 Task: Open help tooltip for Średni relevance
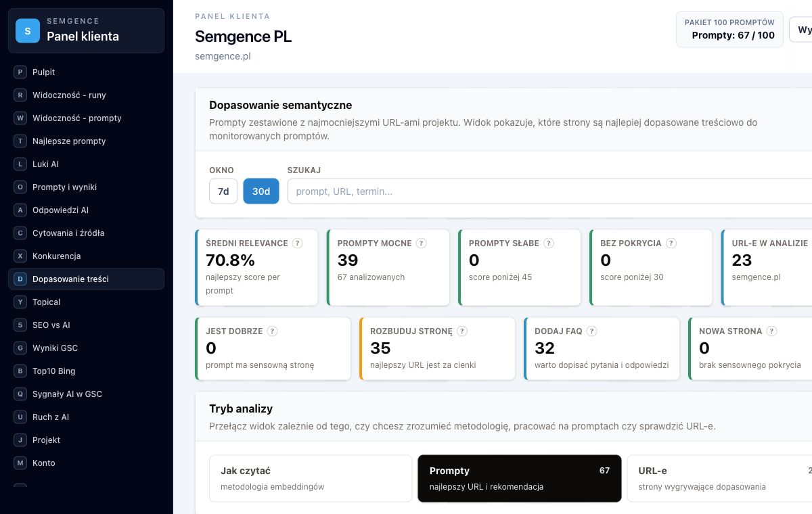(297, 243)
